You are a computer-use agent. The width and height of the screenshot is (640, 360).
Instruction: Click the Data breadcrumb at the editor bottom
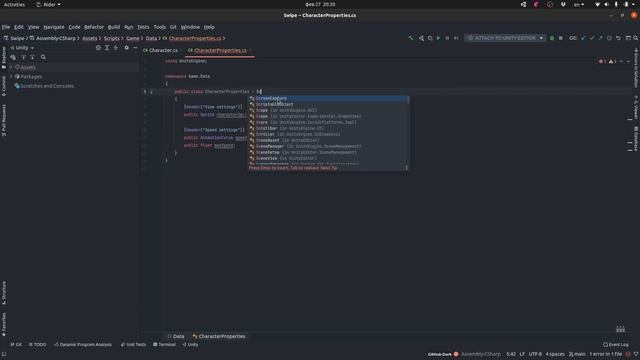(176, 336)
